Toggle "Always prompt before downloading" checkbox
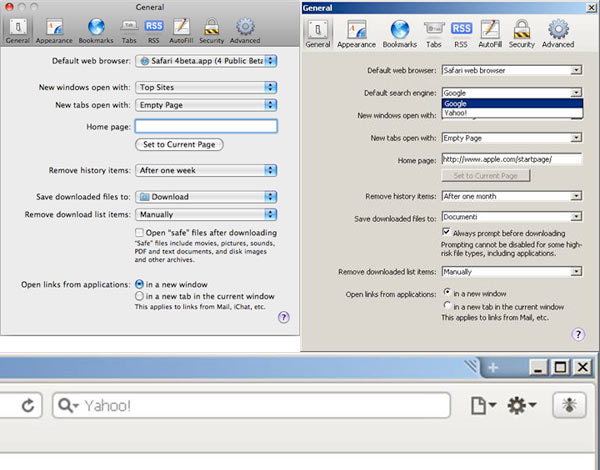Image resolution: width=600 pixels, height=470 pixels. [x=446, y=232]
